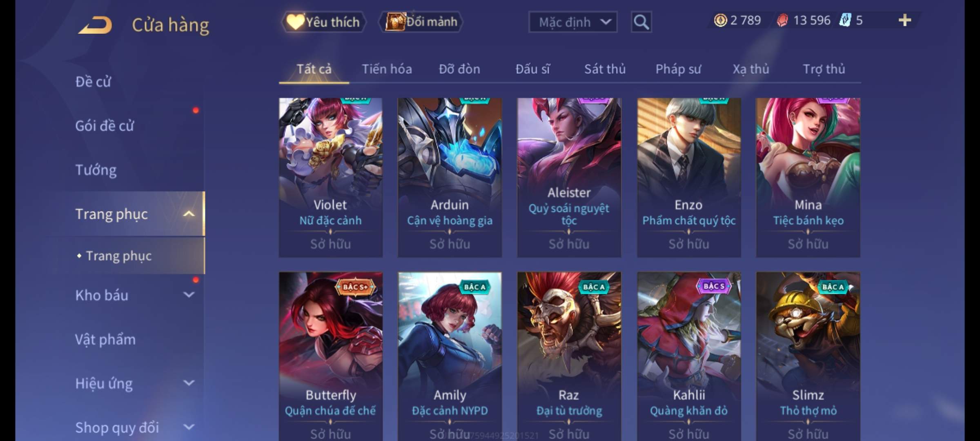Tap the red ruby currency icon

pos(782,20)
